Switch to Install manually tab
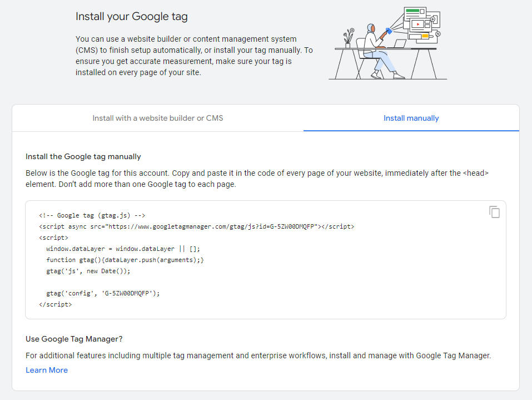This screenshot has width=532, height=400. (411, 118)
